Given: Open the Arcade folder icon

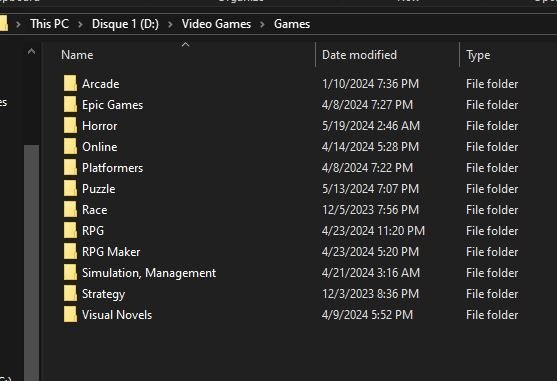Looking at the screenshot, I should tap(70, 83).
